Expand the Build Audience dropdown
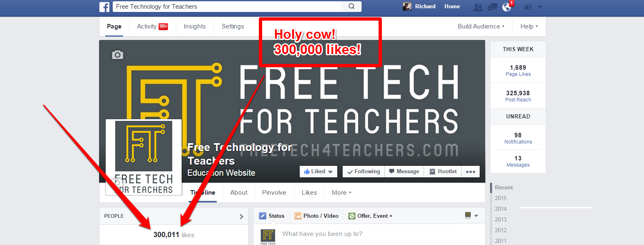The width and height of the screenshot is (644, 245). [x=481, y=26]
